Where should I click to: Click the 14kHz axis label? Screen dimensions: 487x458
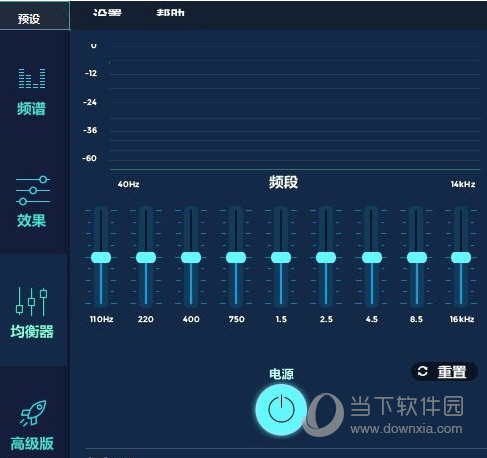(x=463, y=184)
